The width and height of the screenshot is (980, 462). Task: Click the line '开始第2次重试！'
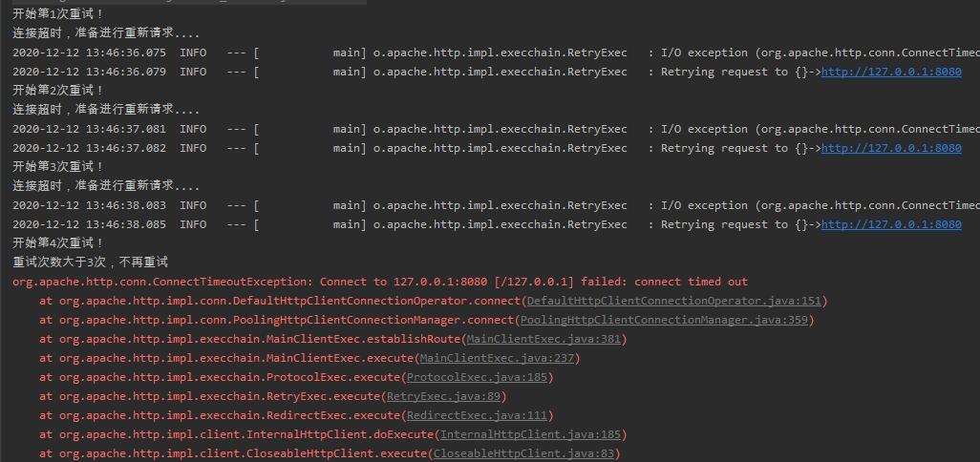click(x=58, y=91)
